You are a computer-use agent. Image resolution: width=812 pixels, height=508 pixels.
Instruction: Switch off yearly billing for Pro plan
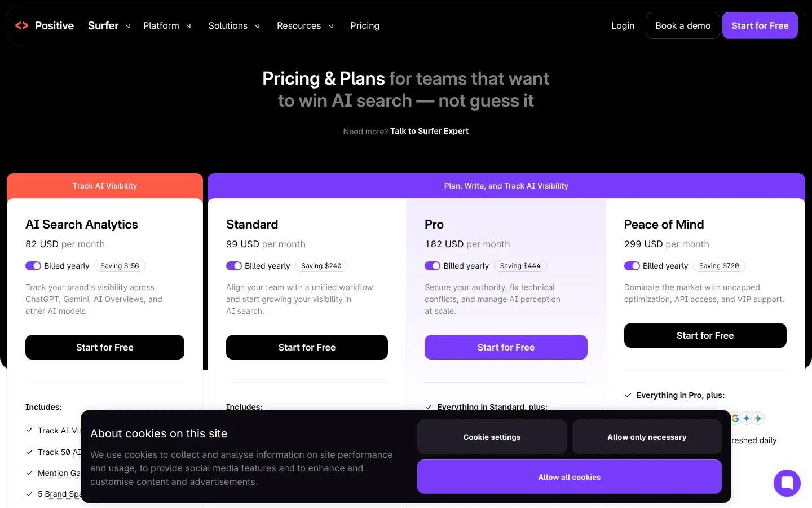tap(433, 266)
